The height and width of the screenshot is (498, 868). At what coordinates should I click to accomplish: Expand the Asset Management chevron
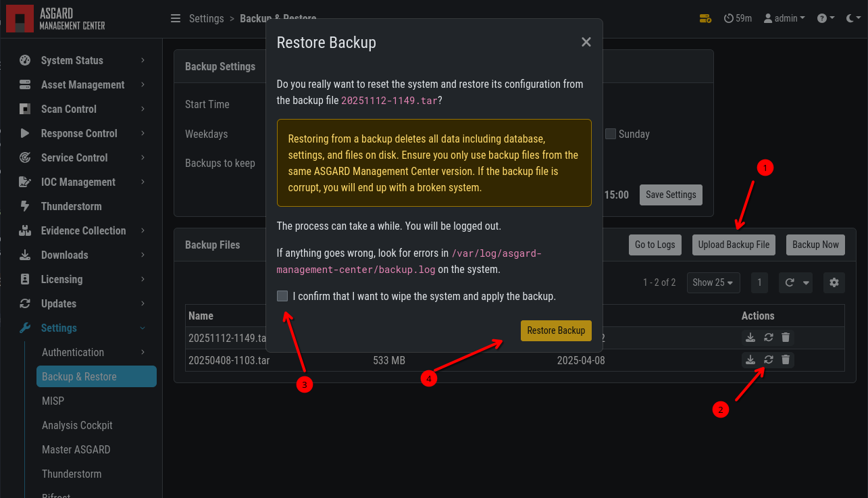pos(143,84)
